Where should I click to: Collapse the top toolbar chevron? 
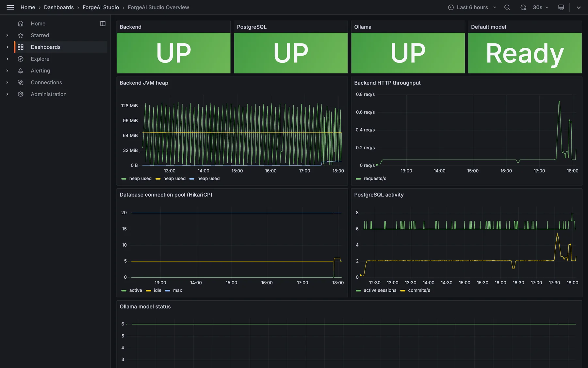[x=579, y=7]
